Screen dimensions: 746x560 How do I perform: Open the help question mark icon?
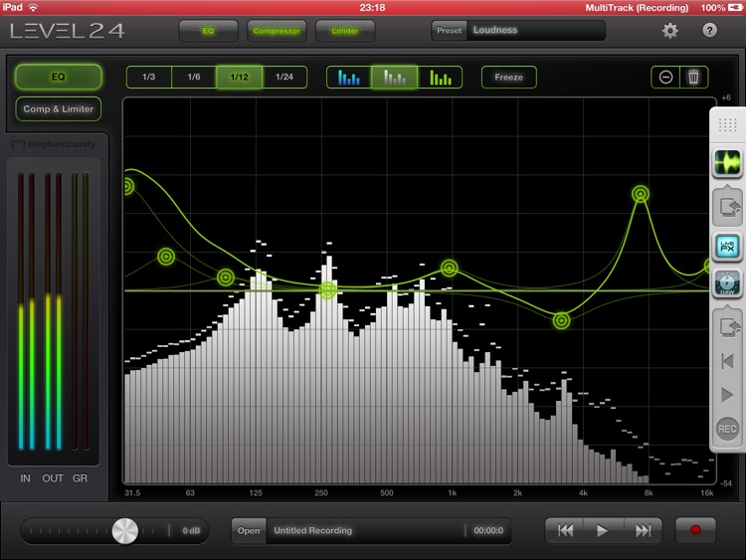click(709, 31)
